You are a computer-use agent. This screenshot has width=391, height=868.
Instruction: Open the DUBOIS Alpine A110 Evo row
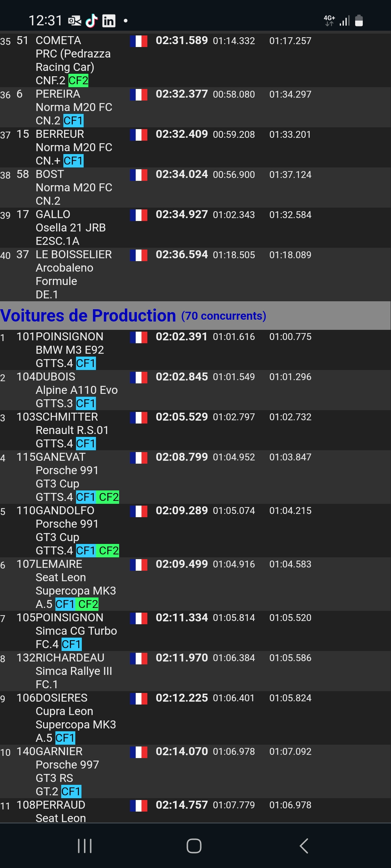[195, 390]
